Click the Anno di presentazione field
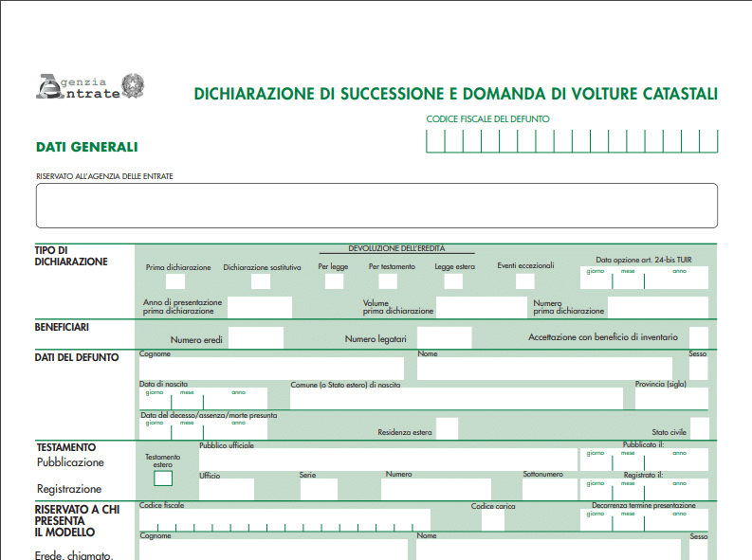This screenshot has width=752, height=560. (x=260, y=307)
